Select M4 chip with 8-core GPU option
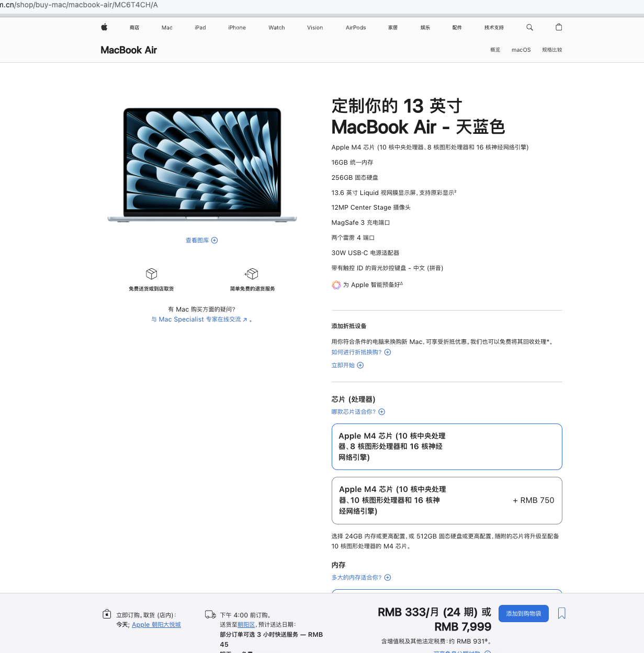644x653 pixels. coord(447,447)
